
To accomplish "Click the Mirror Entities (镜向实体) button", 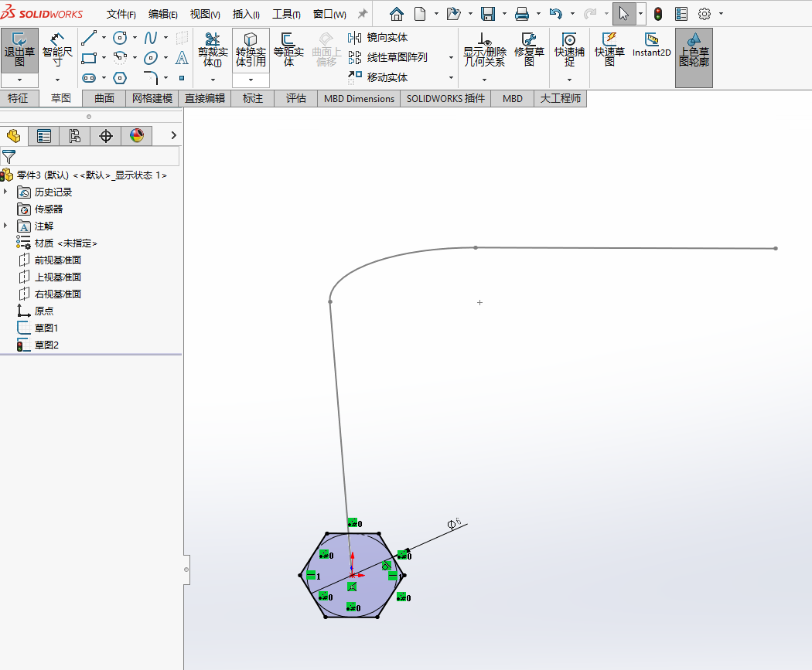I will click(x=378, y=37).
